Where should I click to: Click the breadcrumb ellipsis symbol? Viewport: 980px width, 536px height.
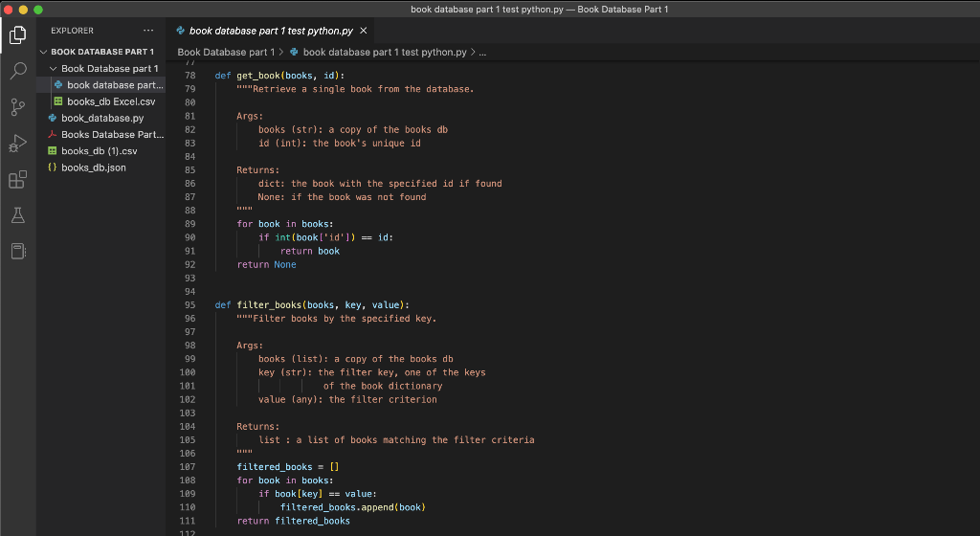[x=482, y=53]
